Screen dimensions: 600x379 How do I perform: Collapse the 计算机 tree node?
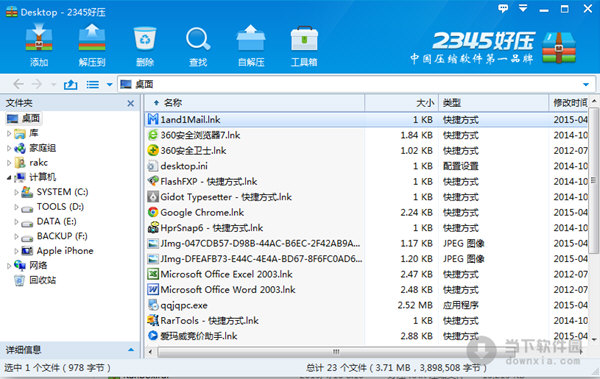click(9, 178)
